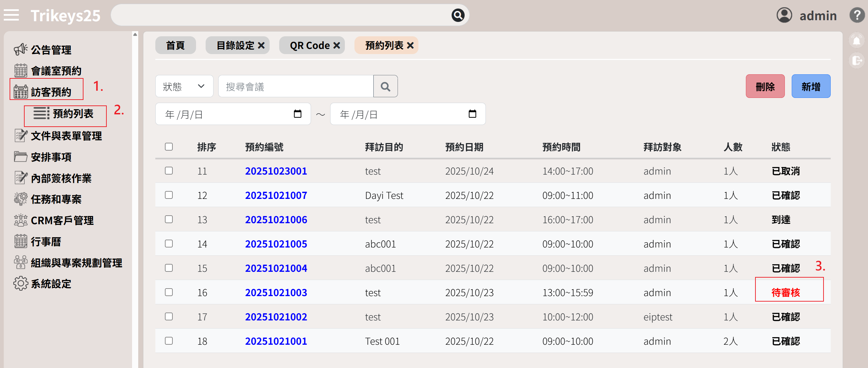Click the search meeting magnifier button
Viewport: 868px width, 368px height.
(385, 87)
